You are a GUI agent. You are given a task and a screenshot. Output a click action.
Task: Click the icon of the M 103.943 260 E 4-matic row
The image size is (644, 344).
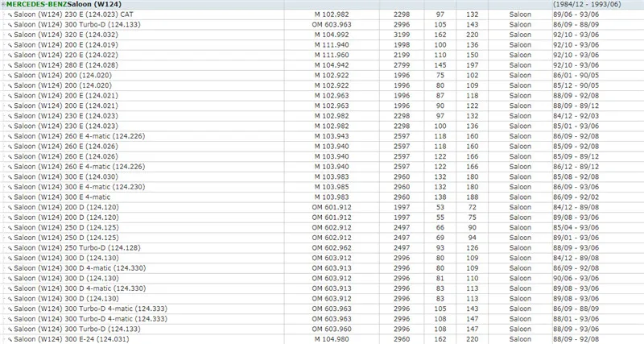point(10,136)
